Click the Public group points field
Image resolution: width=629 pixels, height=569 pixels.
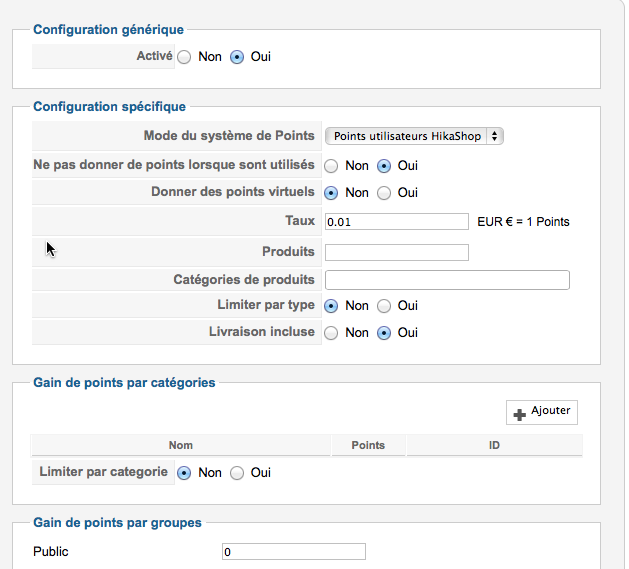click(294, 552)
